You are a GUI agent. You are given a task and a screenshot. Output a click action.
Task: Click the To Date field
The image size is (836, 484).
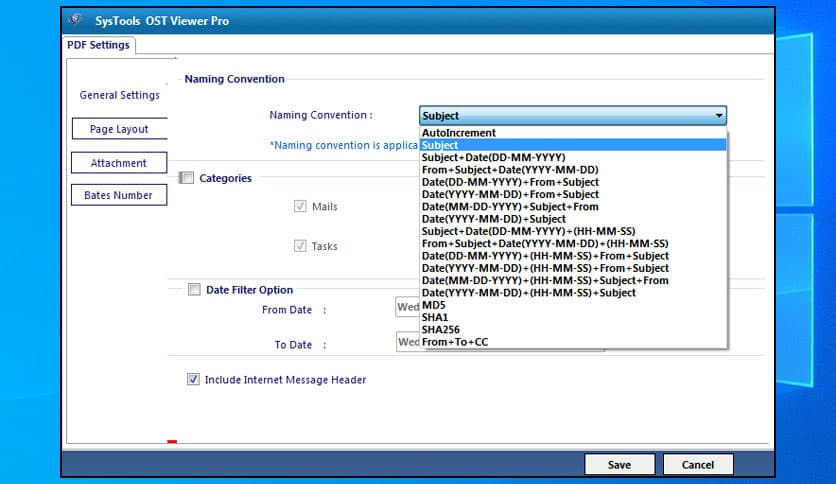coord(408,342)
